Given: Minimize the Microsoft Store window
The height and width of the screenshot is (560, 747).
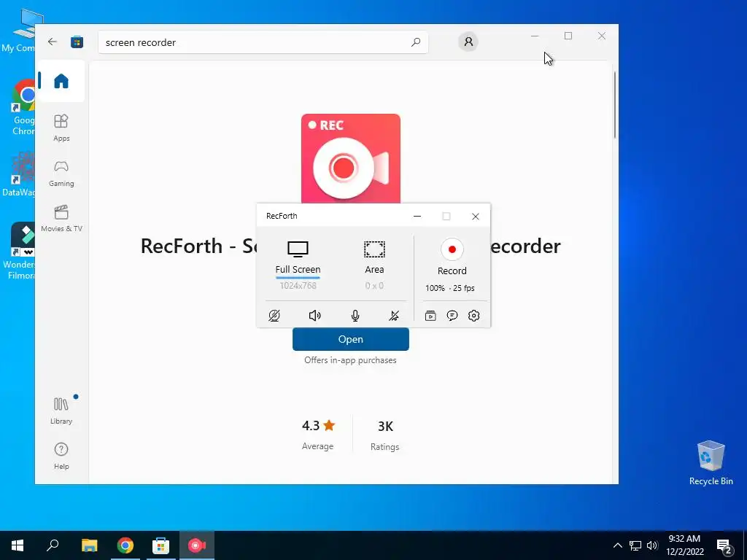Looking at the screenshot, I should click(x=535, y=36).
